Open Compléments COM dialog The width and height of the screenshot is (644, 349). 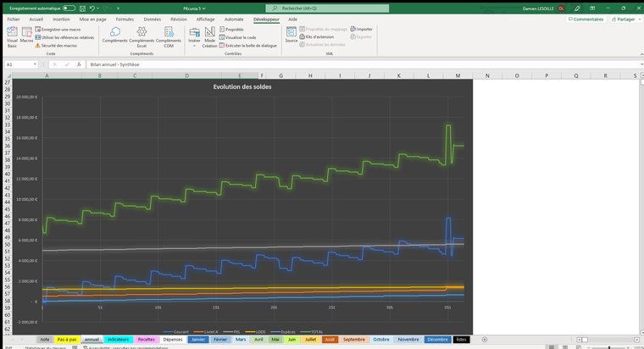[169, 36]
